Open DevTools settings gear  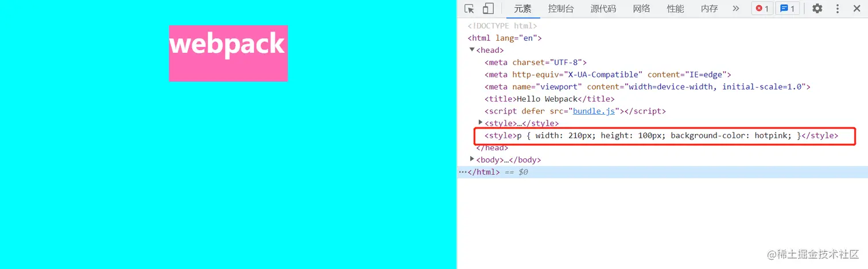tap(817, 9)
